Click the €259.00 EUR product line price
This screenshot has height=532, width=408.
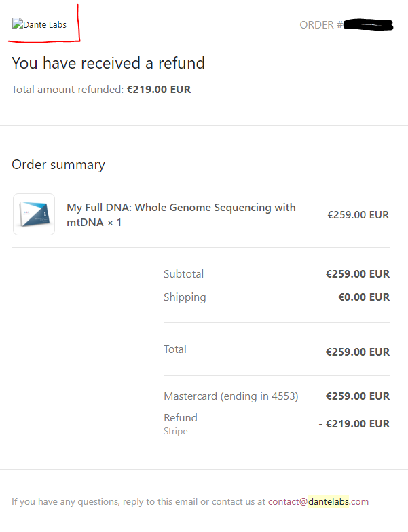[x=358, y=214]
